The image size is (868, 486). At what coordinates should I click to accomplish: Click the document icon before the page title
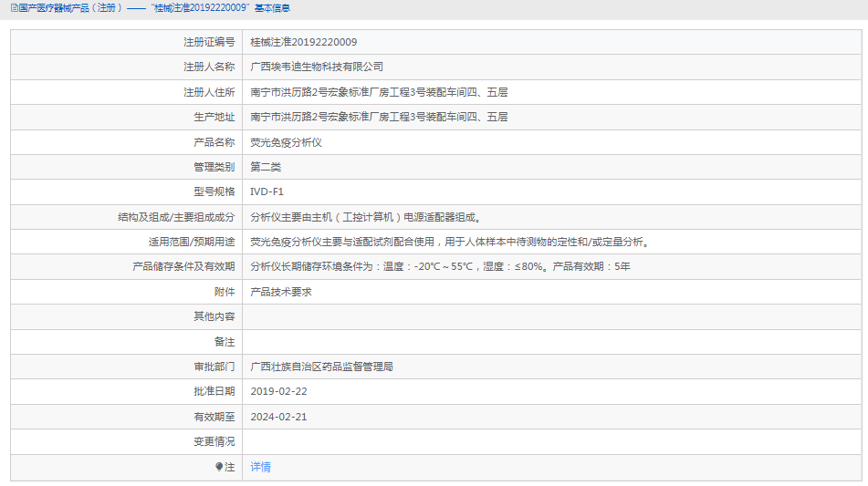pyautogui.click(x=15, y=8)
